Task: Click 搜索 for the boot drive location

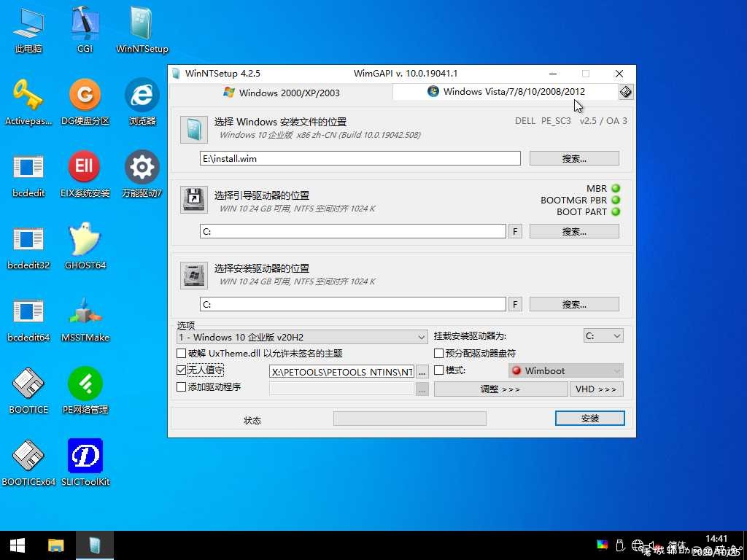Action: click(x=574, y=231)
